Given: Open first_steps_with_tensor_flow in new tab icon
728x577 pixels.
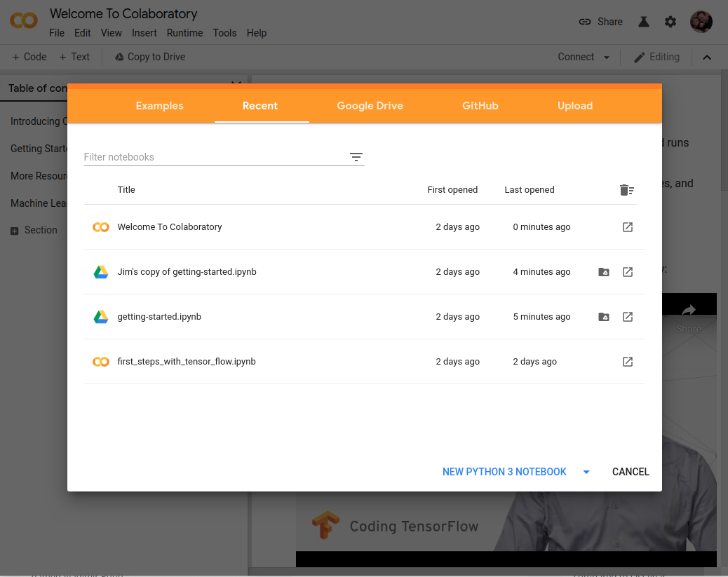Looking at the screenshot, I should pyautogui.click(x=628, y=362).
